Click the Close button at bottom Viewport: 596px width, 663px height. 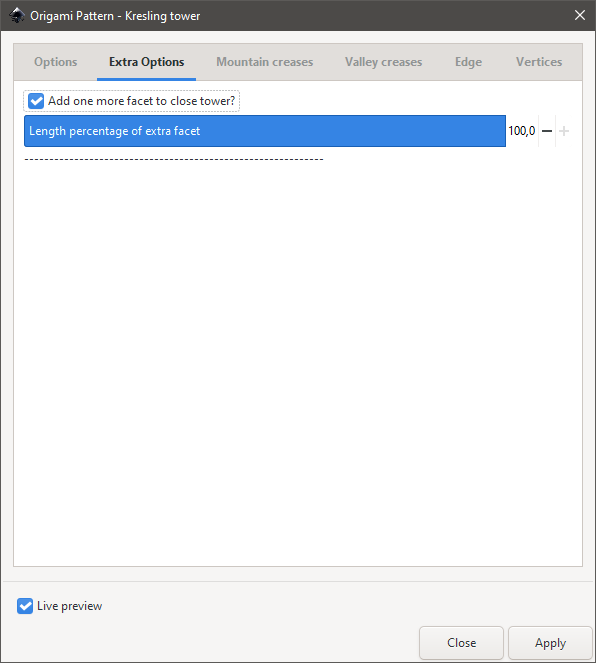pyautogui.click(x=462, y=643)
